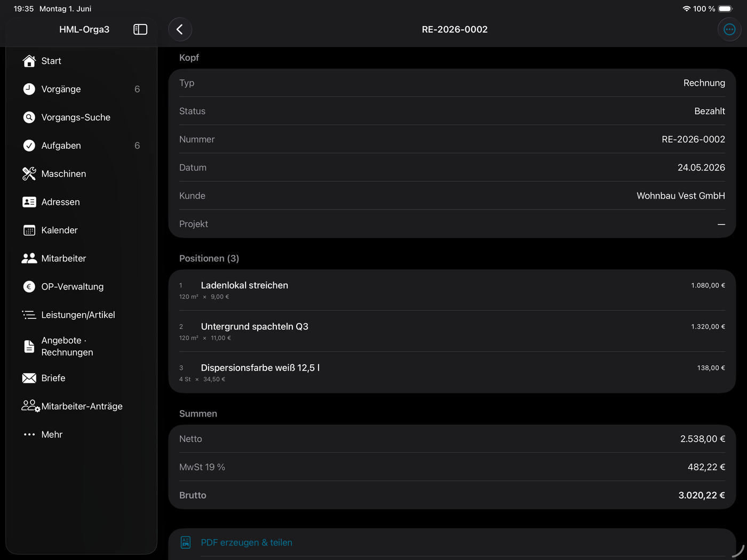Open Mitarbeiter-Anträge in the sidebar
This screenshot has width=747, height=560.
pyautogui.click(x=82, y=406)
